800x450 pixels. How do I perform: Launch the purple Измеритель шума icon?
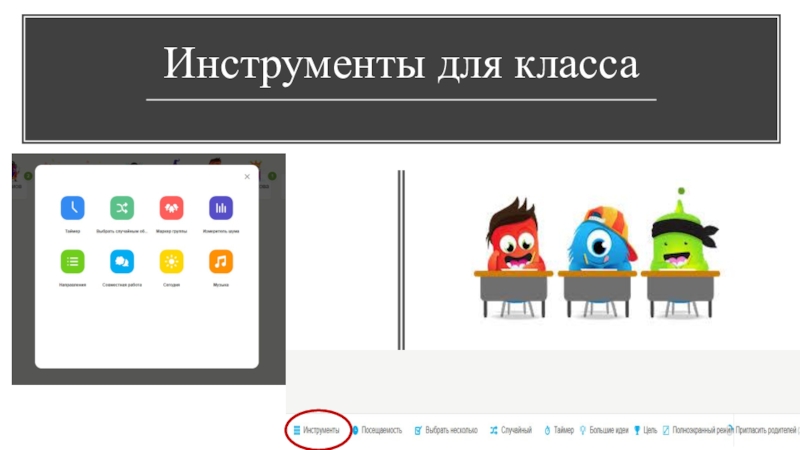(x=221, y=208)
